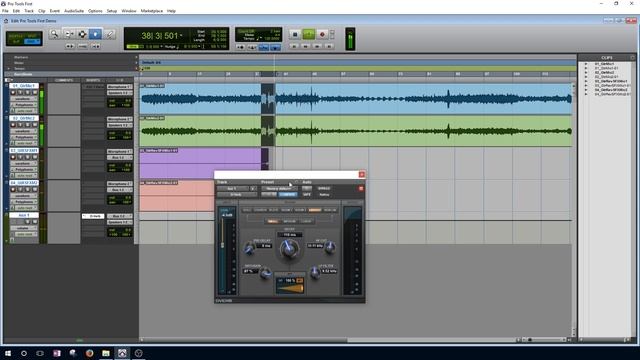Close the D-Verb plug-in window

coord(362,174)
